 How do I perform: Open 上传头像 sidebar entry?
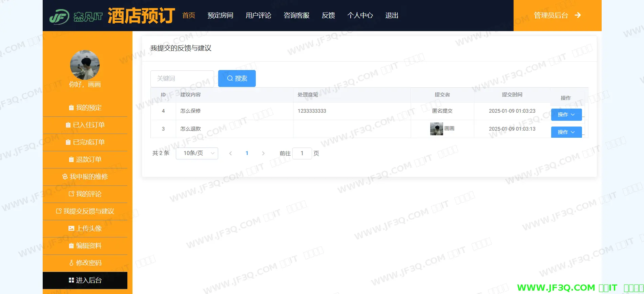pos(85,228)
